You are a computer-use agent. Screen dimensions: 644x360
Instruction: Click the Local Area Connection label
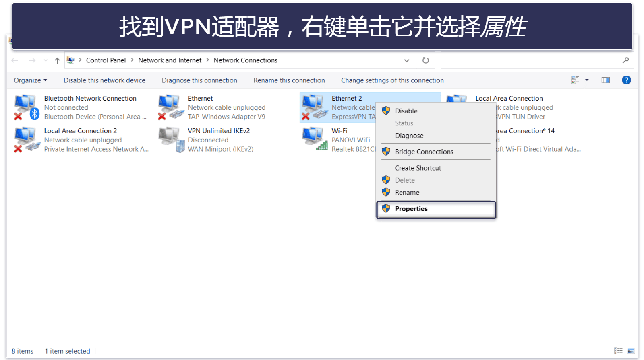point(509,98)
